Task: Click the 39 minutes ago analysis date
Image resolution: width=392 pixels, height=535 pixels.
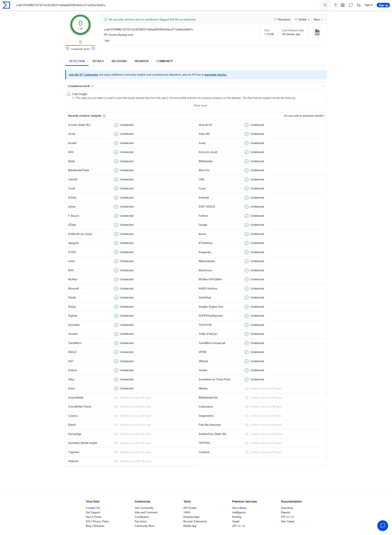Action: 291,34
